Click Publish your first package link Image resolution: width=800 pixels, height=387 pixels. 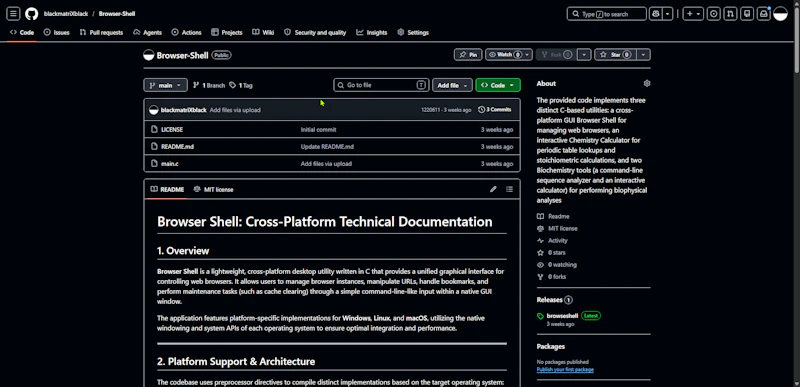click(x=565, y=370)
